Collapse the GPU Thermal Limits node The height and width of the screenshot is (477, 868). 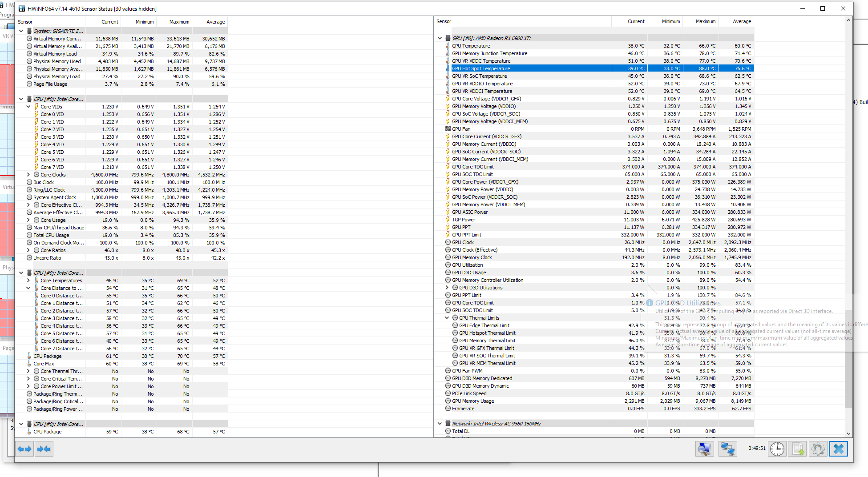point(447,318)
